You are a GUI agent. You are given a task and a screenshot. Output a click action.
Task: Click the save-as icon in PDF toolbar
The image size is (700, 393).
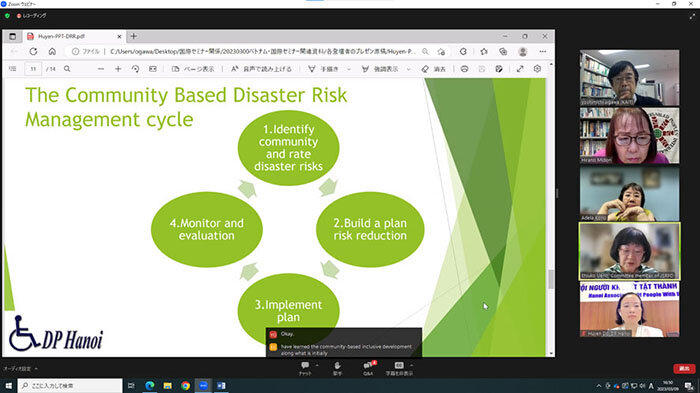[499, 69]
